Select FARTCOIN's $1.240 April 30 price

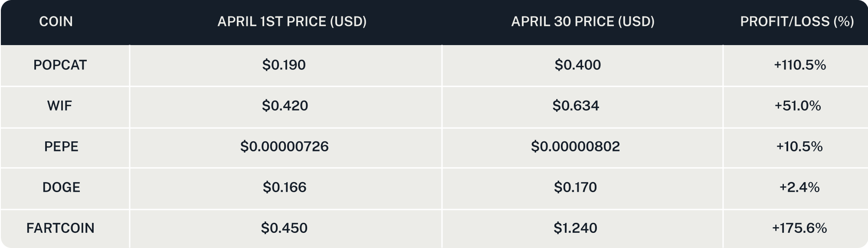pyautogui.click(x=575, y=228)
